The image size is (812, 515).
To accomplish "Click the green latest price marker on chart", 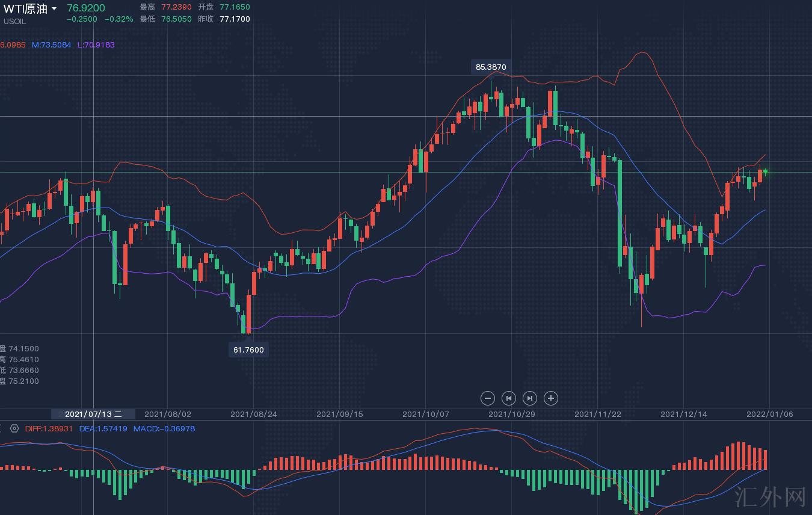I will [765, 172].
